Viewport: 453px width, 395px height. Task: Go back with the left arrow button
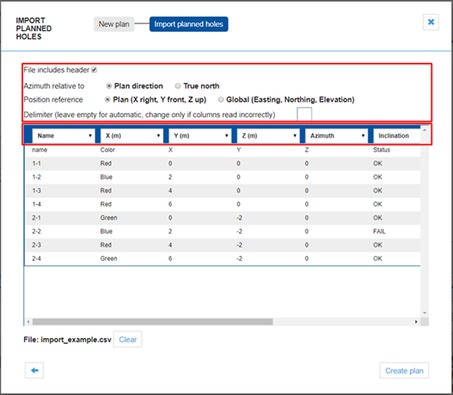pos(34,370)
